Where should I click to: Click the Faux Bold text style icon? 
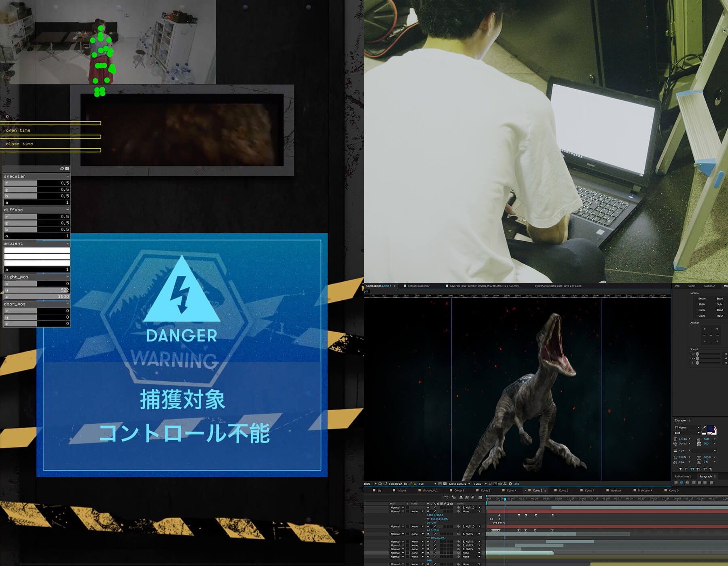tap(680, 469)
